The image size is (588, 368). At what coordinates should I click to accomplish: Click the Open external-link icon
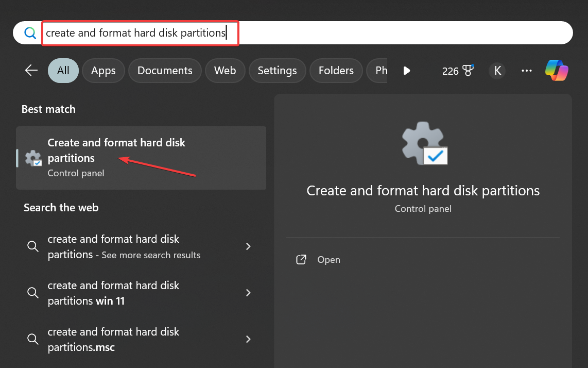click(x=301, y=260)
